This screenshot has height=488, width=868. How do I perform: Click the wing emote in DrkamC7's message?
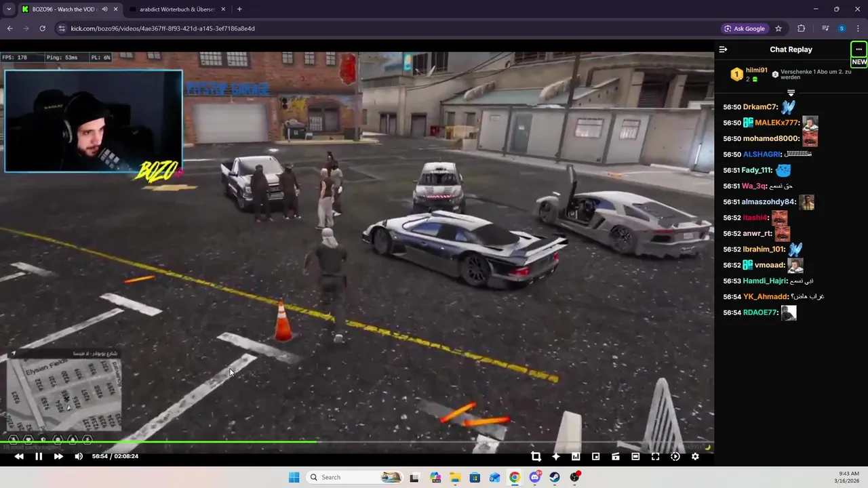pos(788,107)
